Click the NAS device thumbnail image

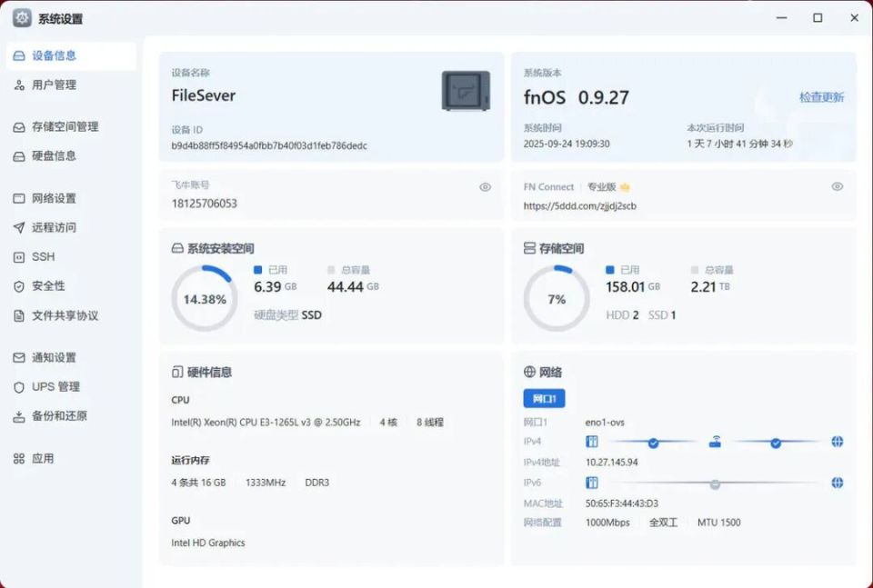(466, 91)
